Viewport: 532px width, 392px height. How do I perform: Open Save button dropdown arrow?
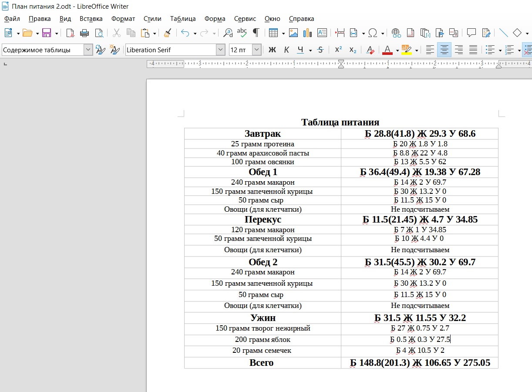[57, 33]
